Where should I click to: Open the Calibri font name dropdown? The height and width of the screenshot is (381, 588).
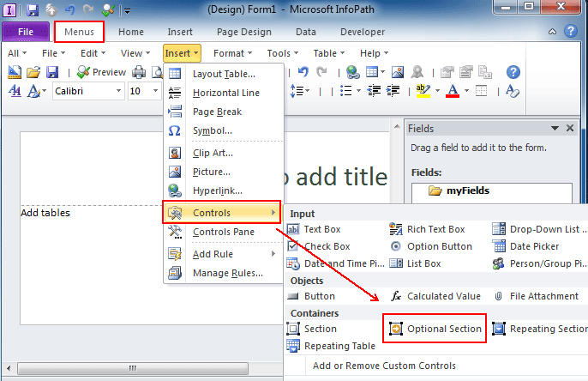[118, 91]
